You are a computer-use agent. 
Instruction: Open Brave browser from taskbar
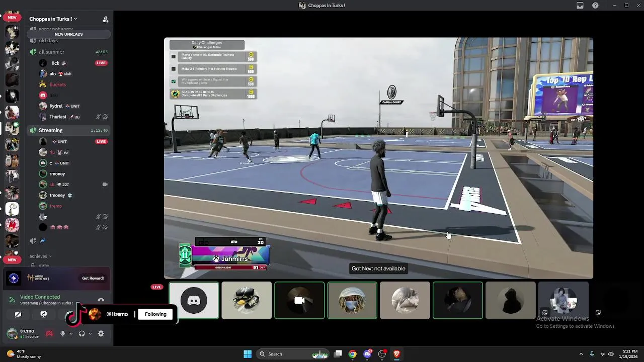396,354
